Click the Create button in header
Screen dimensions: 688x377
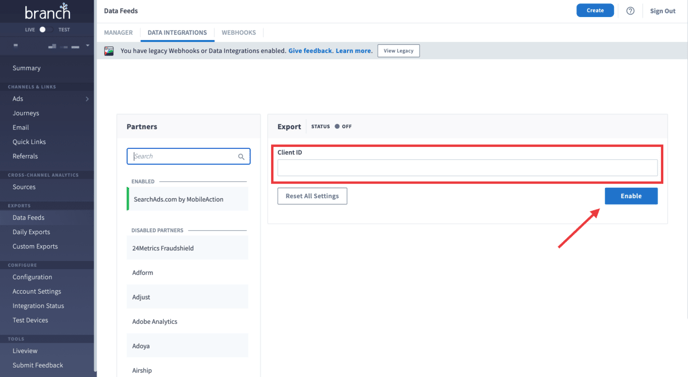point(595,11)
